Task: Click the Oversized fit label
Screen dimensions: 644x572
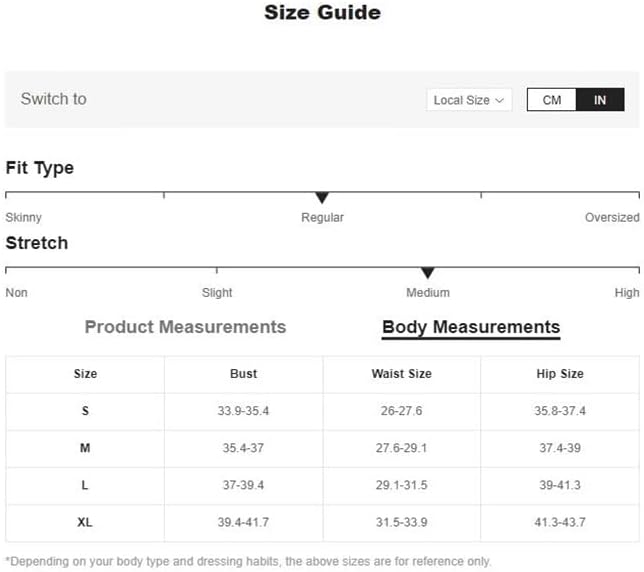Action: click(612, 217)
